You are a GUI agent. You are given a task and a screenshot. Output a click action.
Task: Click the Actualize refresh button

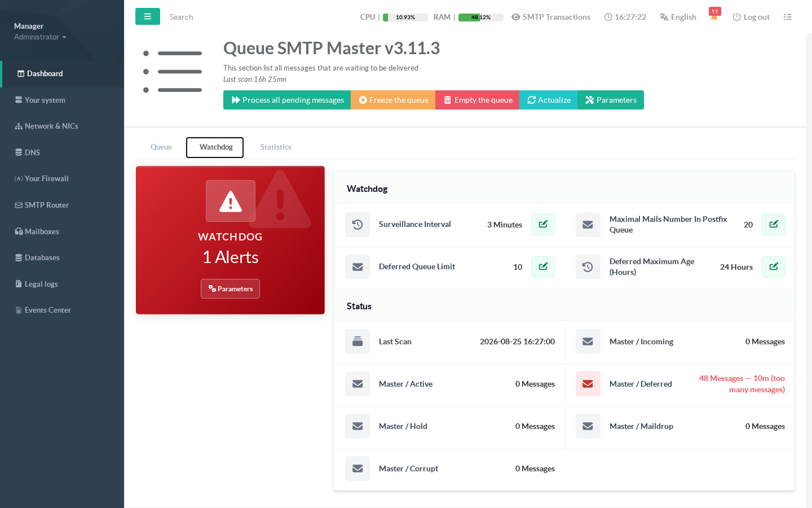tap(549, 100)
